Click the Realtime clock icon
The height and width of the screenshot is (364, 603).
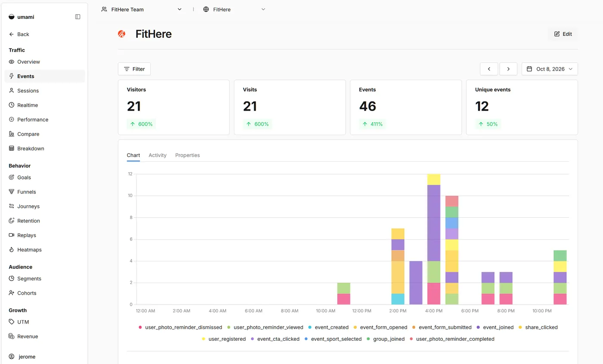pos(12,105)
